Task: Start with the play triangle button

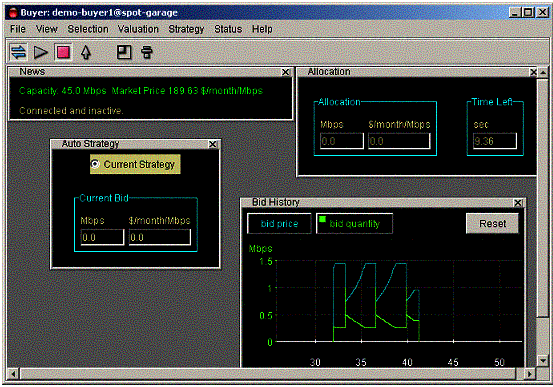Action: pos(41,53)
